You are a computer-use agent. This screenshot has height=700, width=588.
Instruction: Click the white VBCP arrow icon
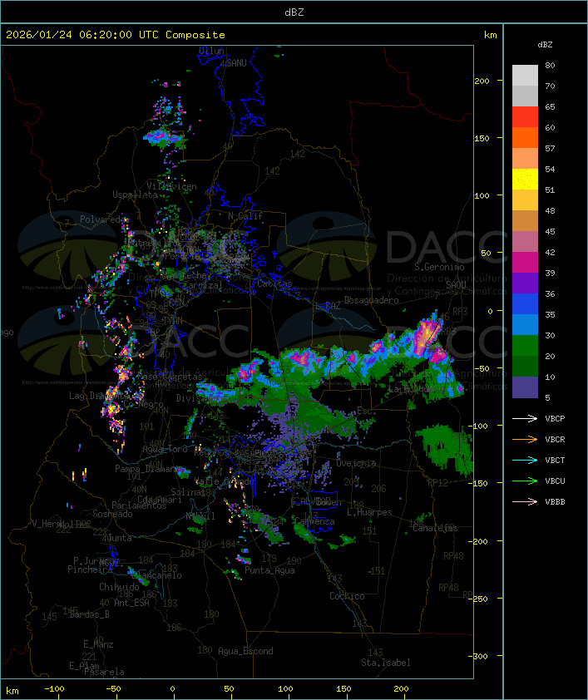(525, 418)
